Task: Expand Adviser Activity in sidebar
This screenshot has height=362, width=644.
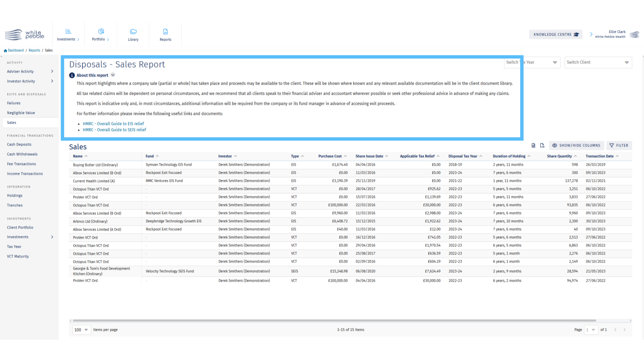Action: (52, 71)
